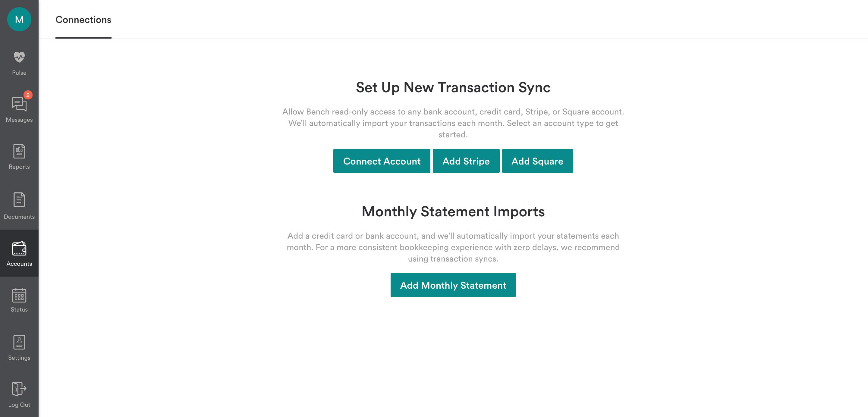The width and height of the screenshot is (868, 417).
Task: Open Pulse via the heartbeat icon
Action: tap(19, 57)
